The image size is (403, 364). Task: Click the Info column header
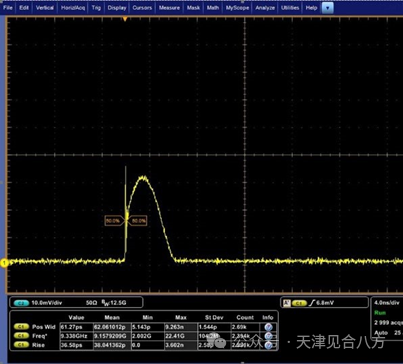pos(268,318)
